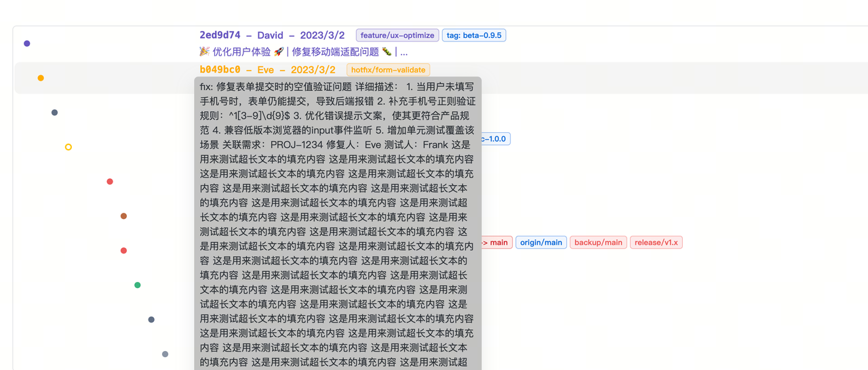
Task: Open commit hash 2ed9d74
Action: 220,35
